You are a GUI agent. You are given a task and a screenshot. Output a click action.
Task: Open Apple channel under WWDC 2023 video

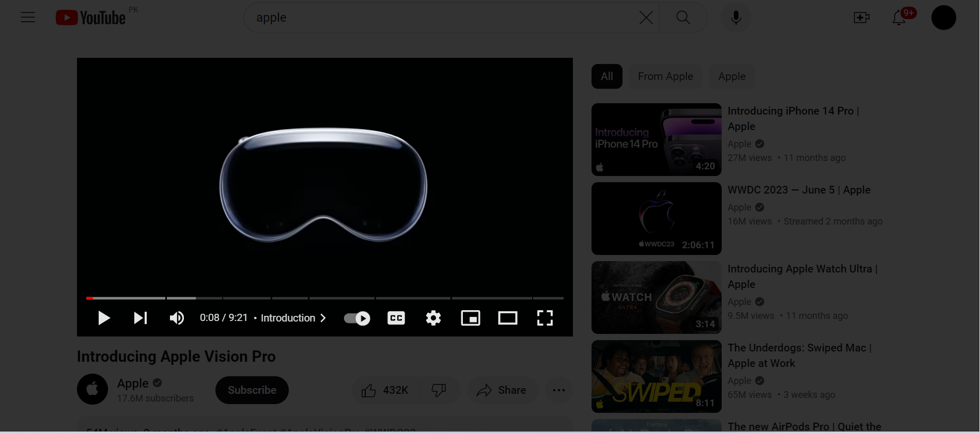point(740,207)
